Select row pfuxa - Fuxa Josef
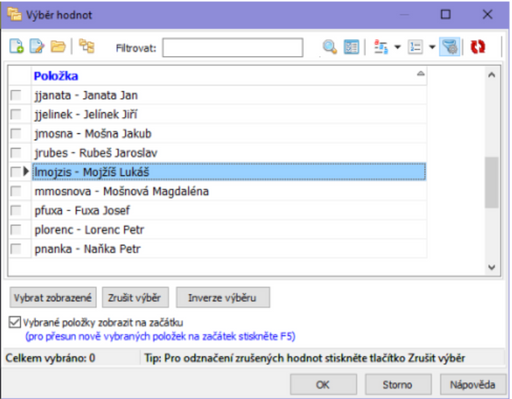This screenshot has height=399, width=512. (x=229, y=211)
